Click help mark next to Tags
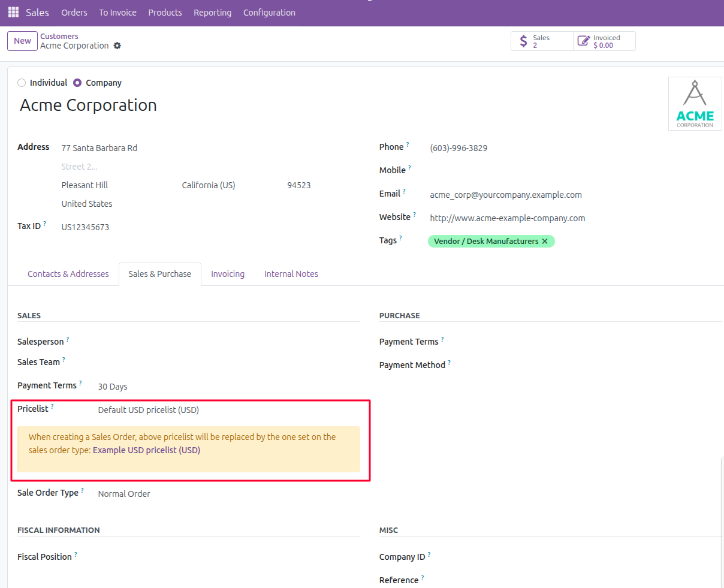The width and height of the screenshot is (724, 588). (400, 238)
